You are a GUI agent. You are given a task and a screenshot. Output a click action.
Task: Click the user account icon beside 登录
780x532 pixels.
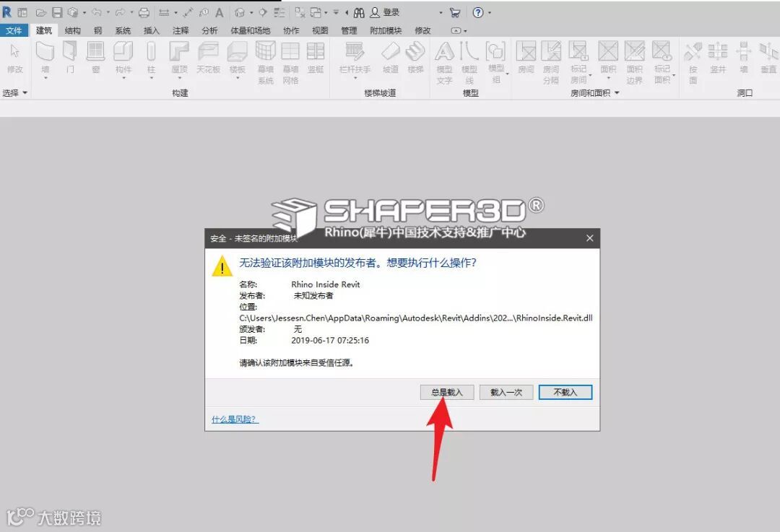(x=375, y=12)
